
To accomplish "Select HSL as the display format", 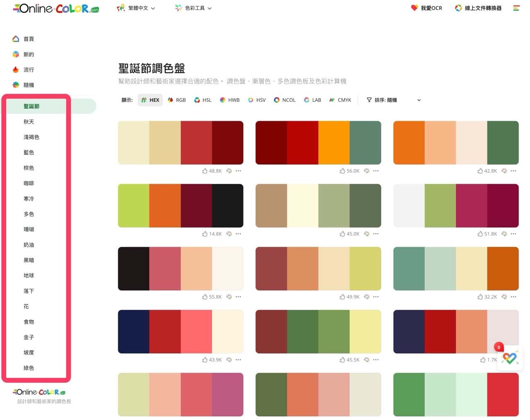I will [x=203, y=100].
